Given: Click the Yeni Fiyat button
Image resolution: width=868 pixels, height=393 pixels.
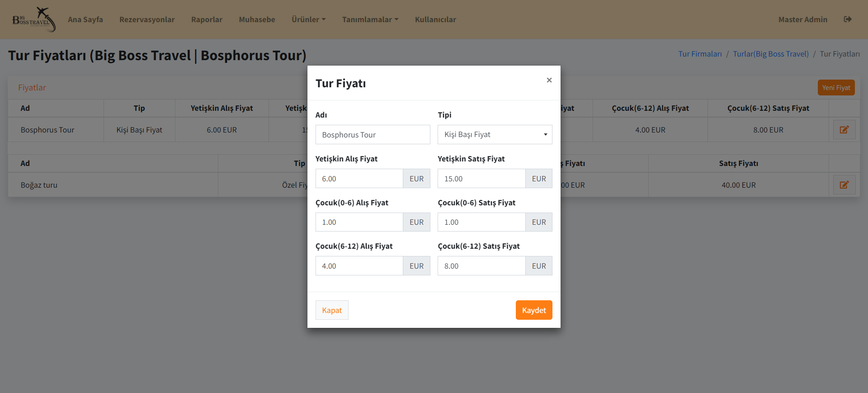Looking at the screenshot, I should click(x=836, y=88).
